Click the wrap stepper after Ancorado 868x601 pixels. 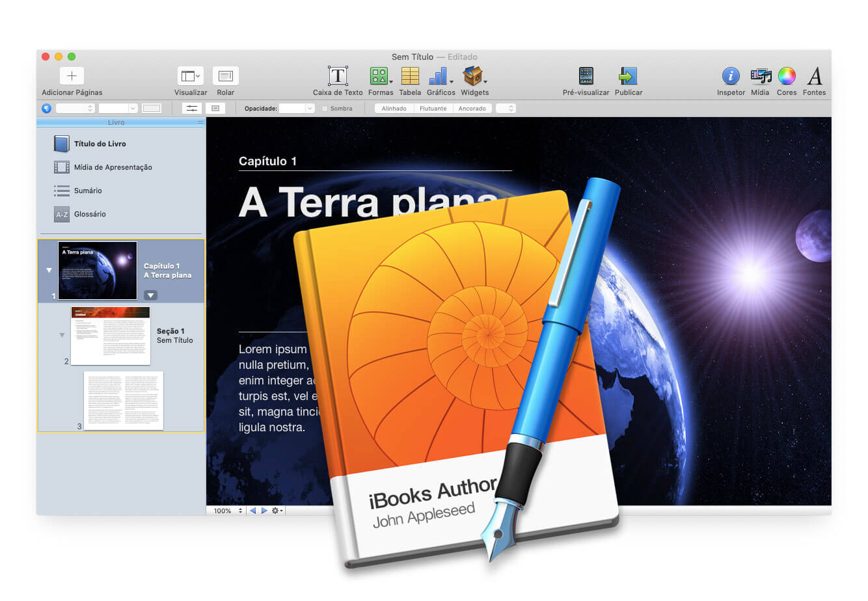click(x=506, y=109)
